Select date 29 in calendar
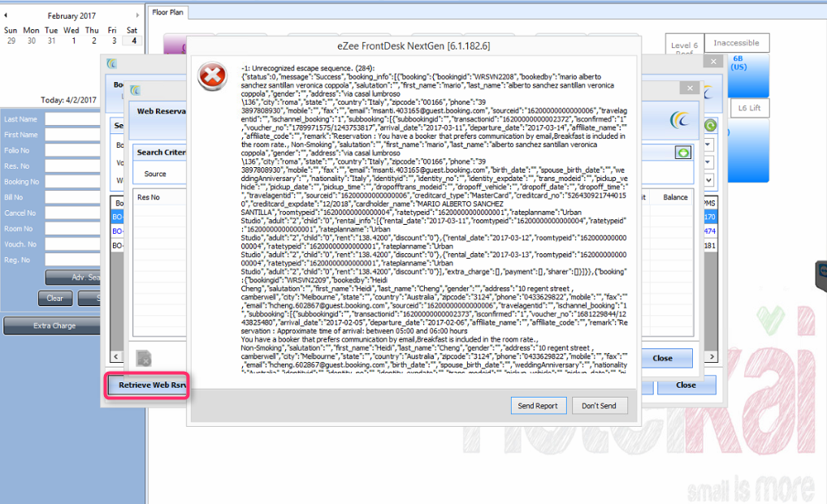The image size is (827, 504). click(x=11, y=41)
